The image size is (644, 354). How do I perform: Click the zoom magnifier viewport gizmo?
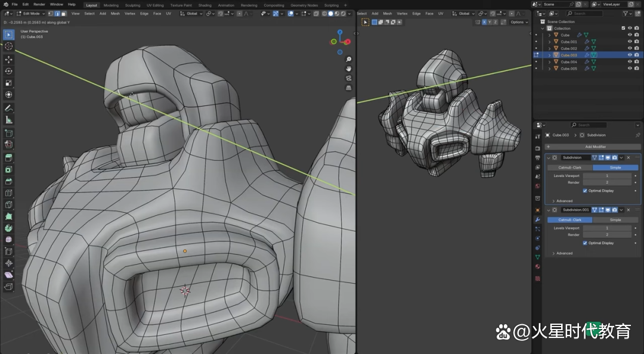point(349,60)
